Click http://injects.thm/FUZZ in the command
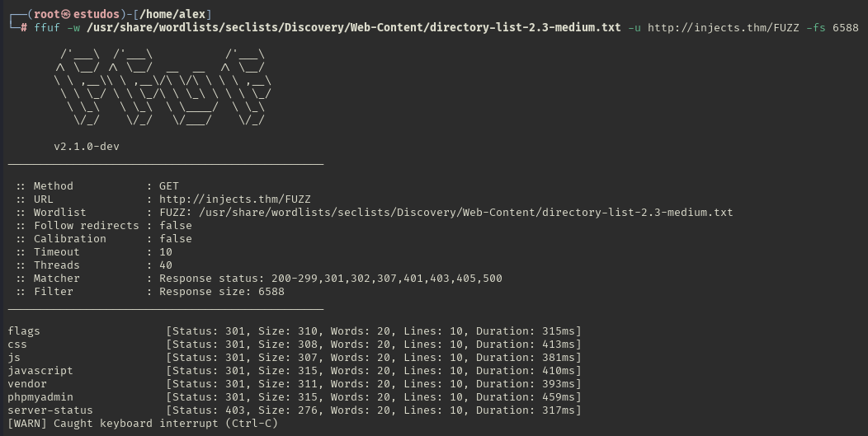The image size is (868, 436). click(724, 28)
